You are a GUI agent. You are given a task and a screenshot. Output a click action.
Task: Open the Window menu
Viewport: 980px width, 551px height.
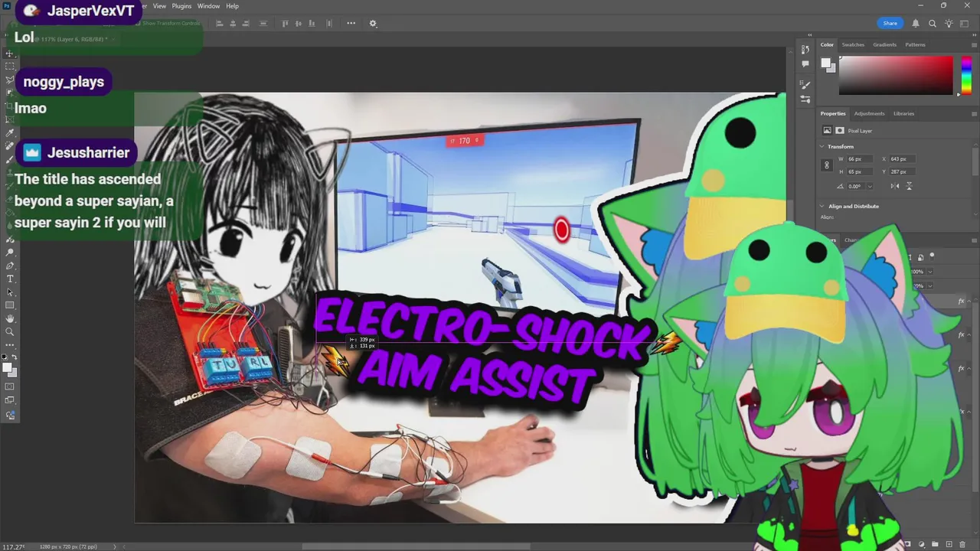208,6
